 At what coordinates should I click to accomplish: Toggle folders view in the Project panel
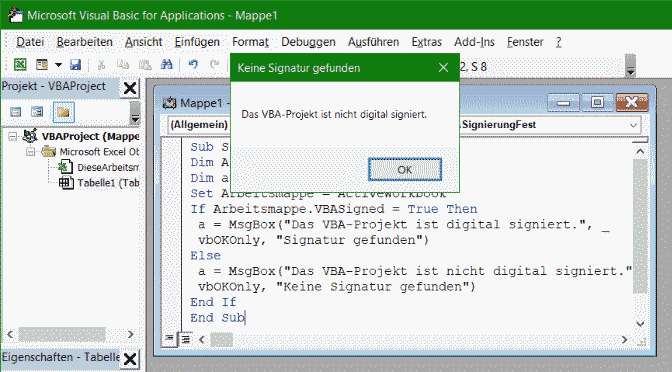[63, 112]
